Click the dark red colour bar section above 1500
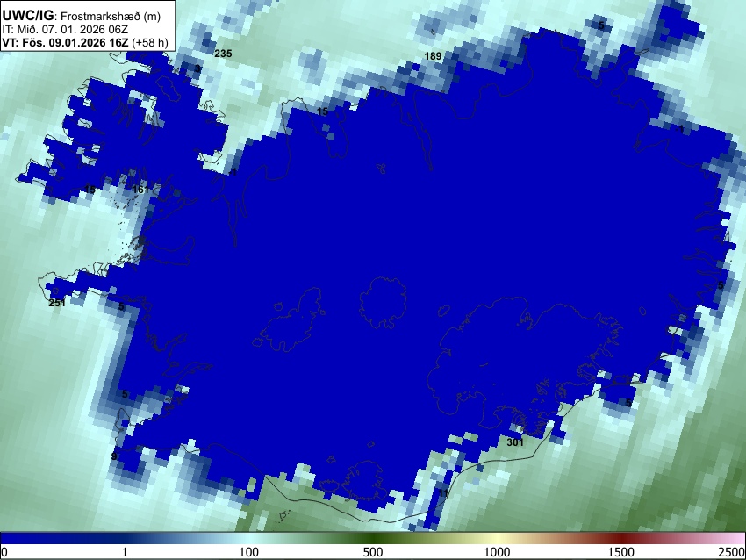746x560 pixels. tap(621, 538)
